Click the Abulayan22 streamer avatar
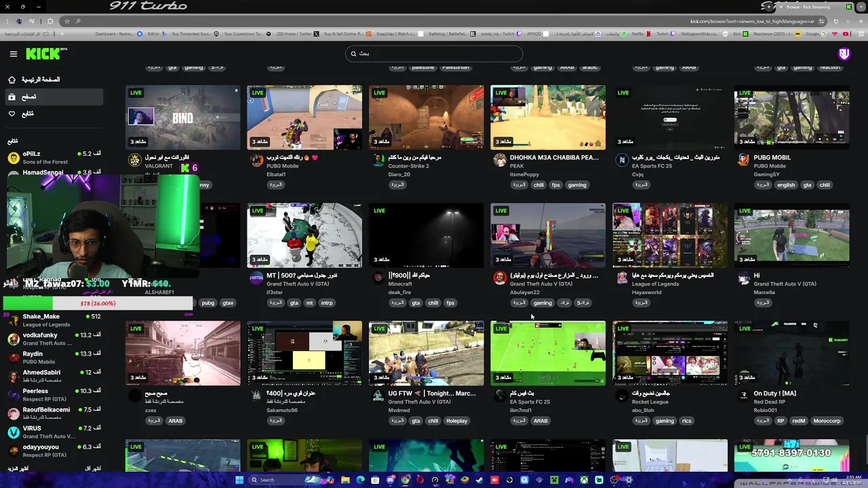 click(500, 278)
